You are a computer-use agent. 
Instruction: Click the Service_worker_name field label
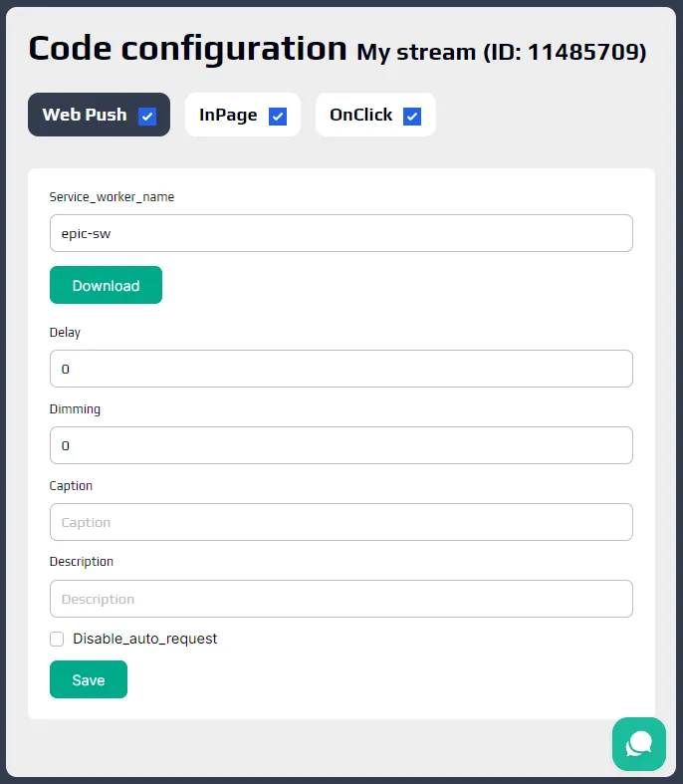click(x=112, y=197)
